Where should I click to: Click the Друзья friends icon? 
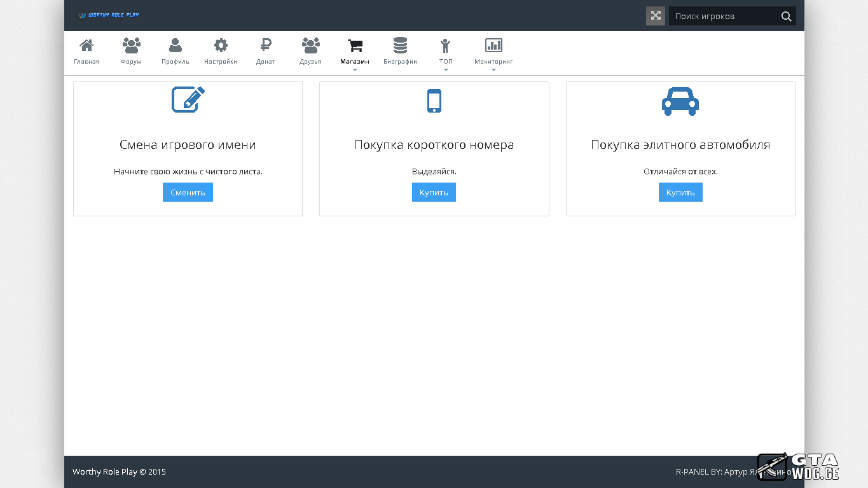(310, 46)
